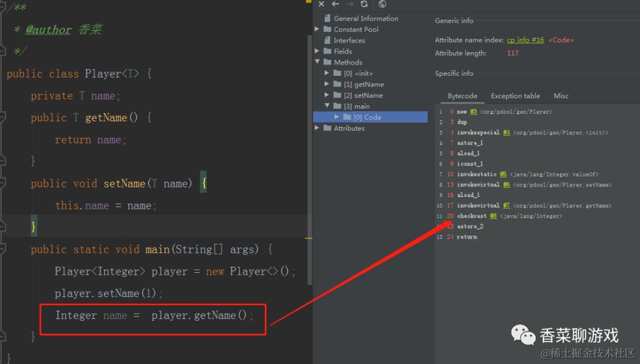This screenshot has height=364, width=640.
Task: Toggle fold marker beside getName method
Action: 2,117
